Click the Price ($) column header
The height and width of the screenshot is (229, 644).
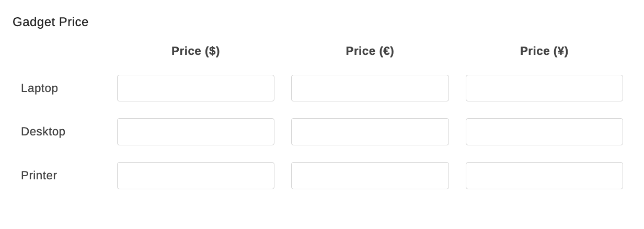coord(195,51)
